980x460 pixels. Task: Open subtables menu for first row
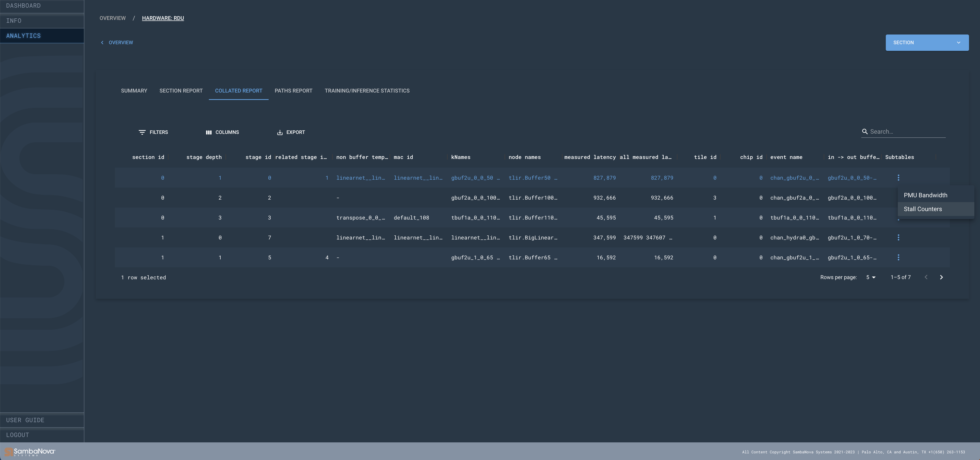pyautogui.click(x=898, y=178)
